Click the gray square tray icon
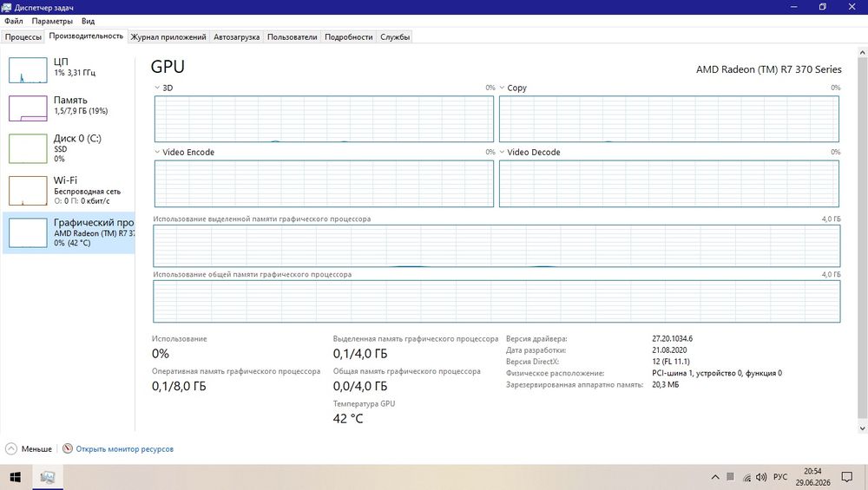This screenshot has height=490, width=868. pyautogui.click(x=730, y=476)
